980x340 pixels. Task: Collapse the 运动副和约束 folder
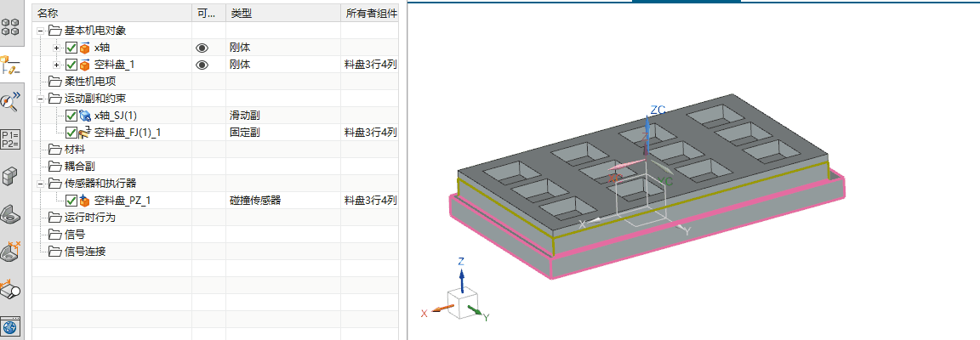(x=41, y=99)
